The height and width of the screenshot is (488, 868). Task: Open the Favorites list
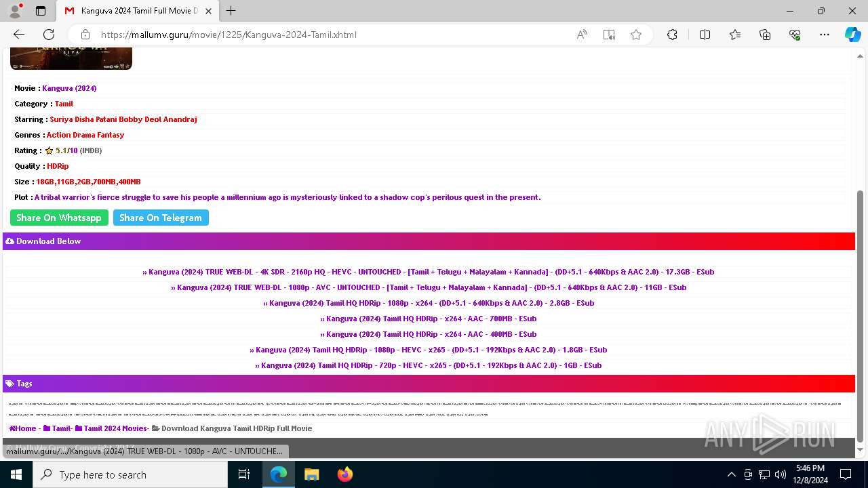pyautogui.click(x=735, y=35)
